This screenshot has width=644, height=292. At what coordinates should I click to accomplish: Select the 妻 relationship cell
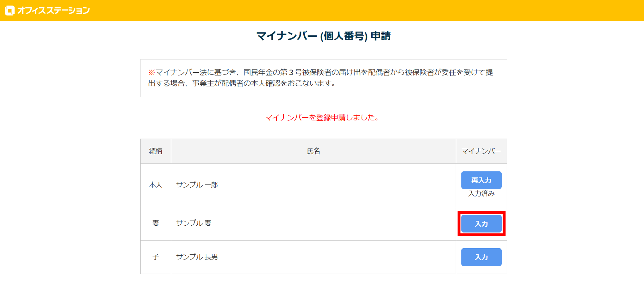(x=156, y=223)
